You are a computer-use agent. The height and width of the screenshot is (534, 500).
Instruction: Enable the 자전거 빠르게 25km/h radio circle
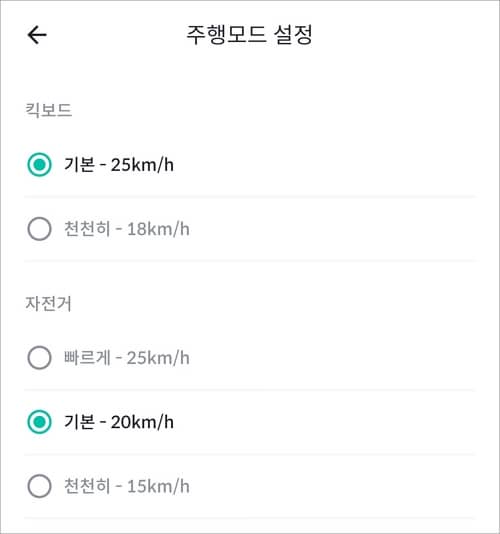click(40, 358)
